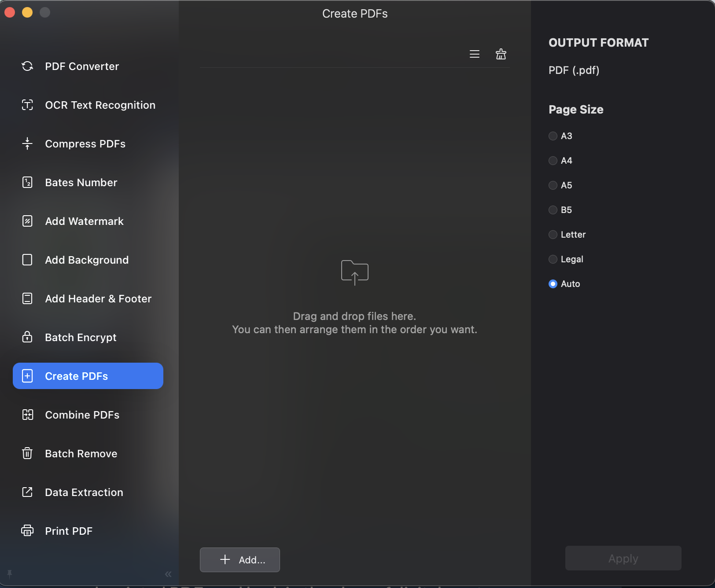Select A4 page size
This screenshot has height=588, width=715.
point(553,161)
